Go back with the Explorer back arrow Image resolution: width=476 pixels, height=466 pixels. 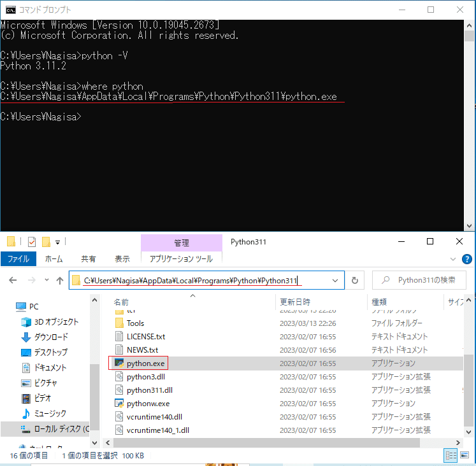[13, 280]
